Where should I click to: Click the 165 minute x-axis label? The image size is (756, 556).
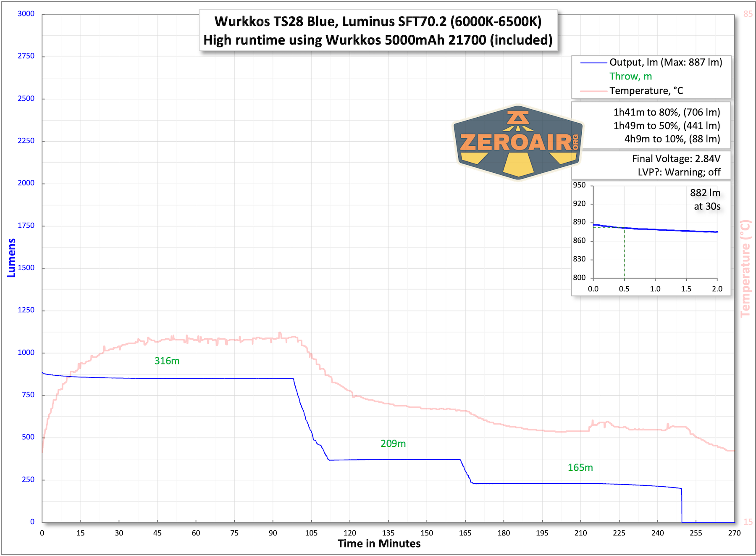pyautogui.click(x=465, y=533)
